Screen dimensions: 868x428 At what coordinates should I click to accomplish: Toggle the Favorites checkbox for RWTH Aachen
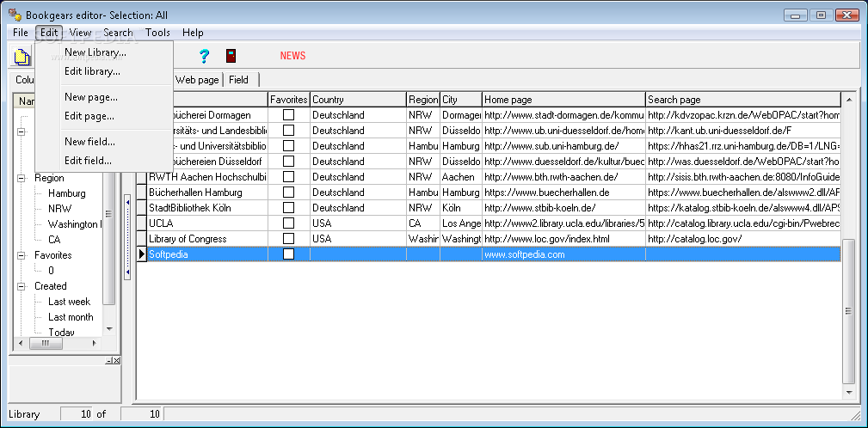click(288, 177)
